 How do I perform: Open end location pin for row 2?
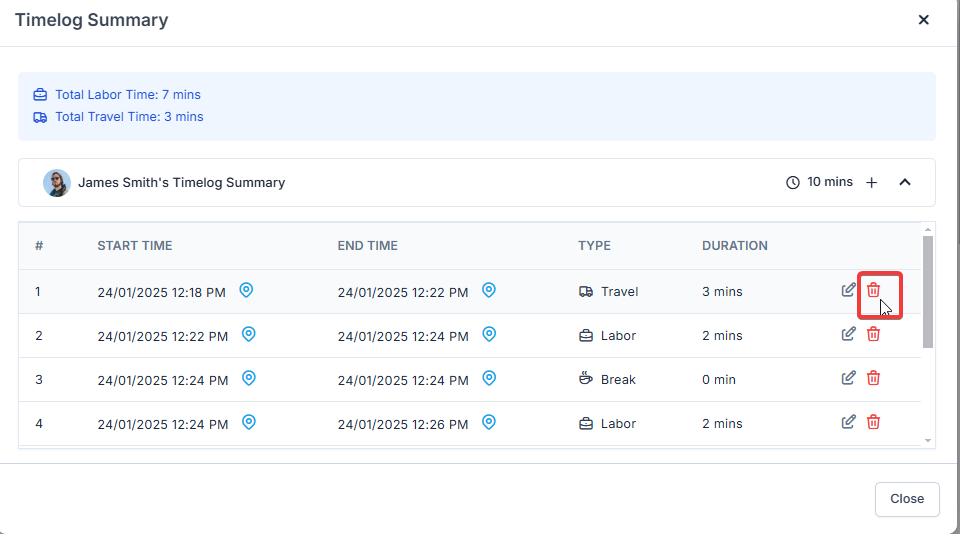pos(489,334)
